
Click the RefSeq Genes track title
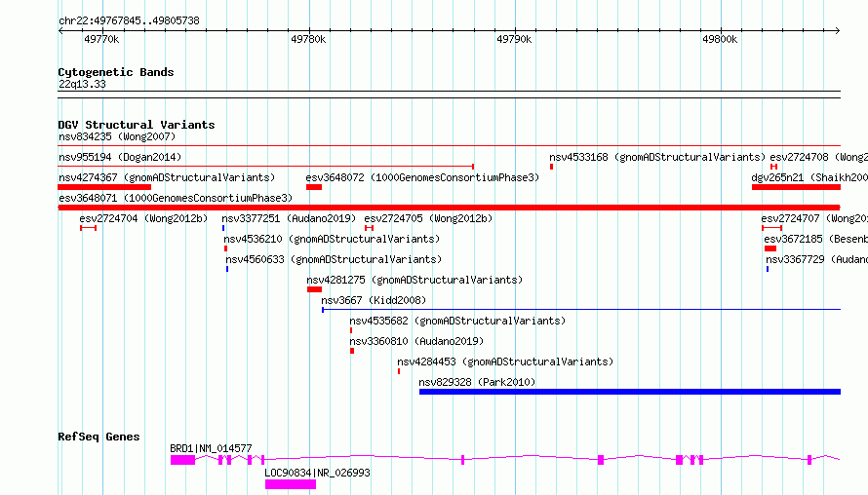[x=99, y=437]
